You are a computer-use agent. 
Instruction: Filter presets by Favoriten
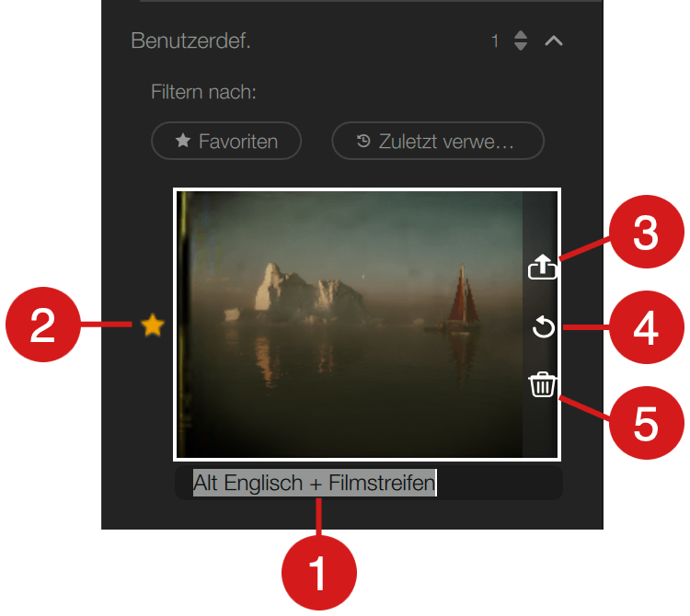click(x=226, y=141)
